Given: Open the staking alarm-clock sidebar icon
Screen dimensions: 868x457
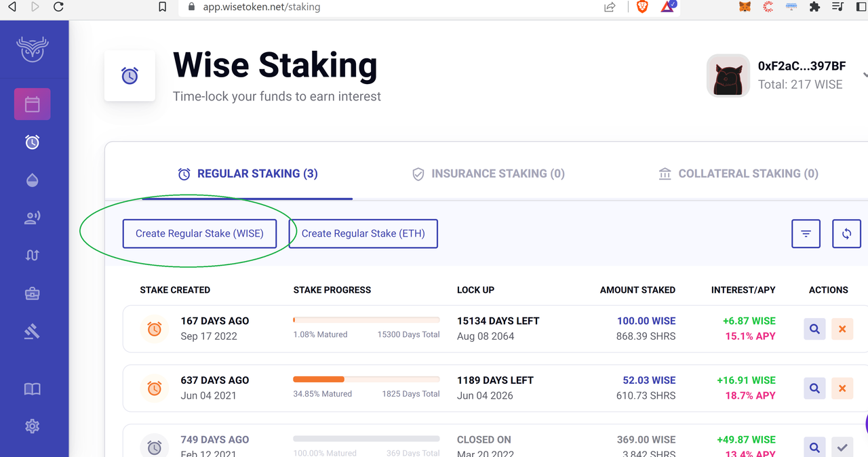Looking at the screenshot, I should (33, 142).
